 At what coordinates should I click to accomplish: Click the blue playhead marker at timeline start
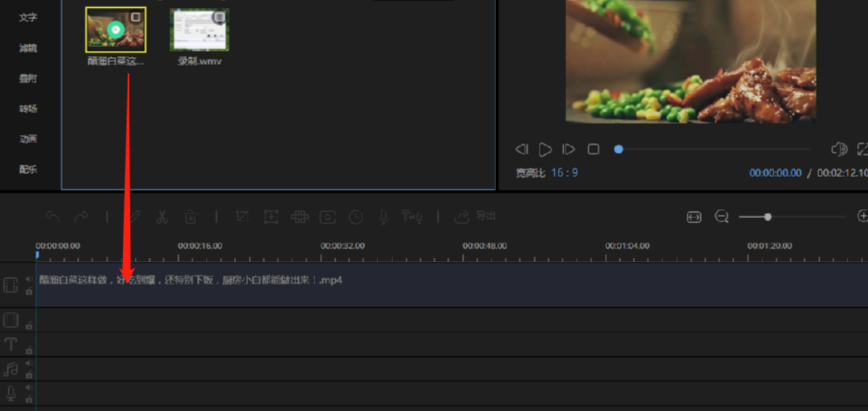(36, 255)
